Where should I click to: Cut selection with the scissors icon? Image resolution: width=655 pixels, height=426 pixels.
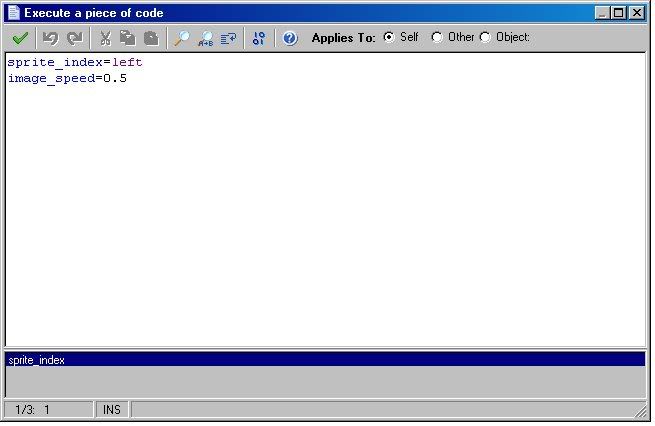(x=104, y=38)
